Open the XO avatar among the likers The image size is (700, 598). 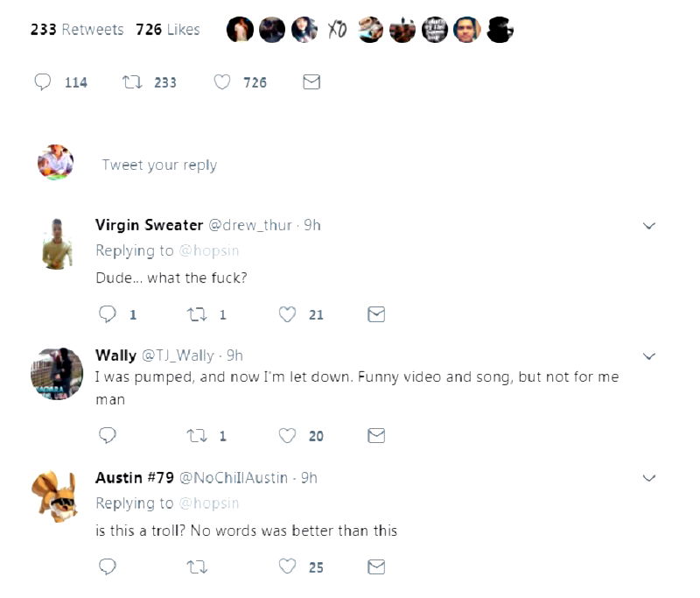click(337, 30)
